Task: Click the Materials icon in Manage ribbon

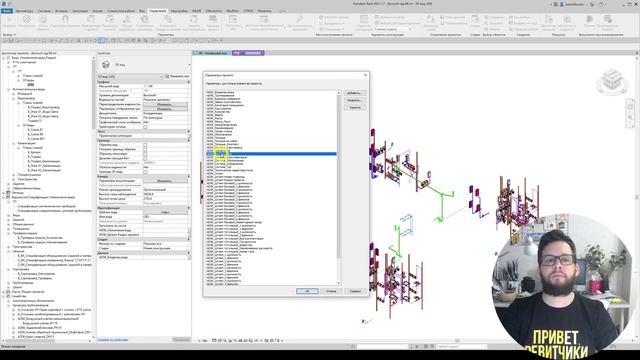Action: [27, 20]
